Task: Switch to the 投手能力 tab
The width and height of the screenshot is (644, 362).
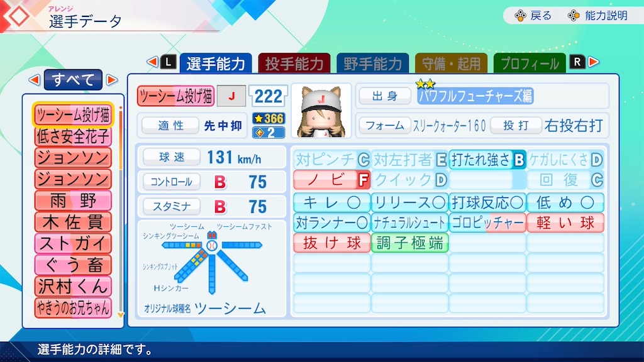Action: pyautogui.click(x=294, y=63)
